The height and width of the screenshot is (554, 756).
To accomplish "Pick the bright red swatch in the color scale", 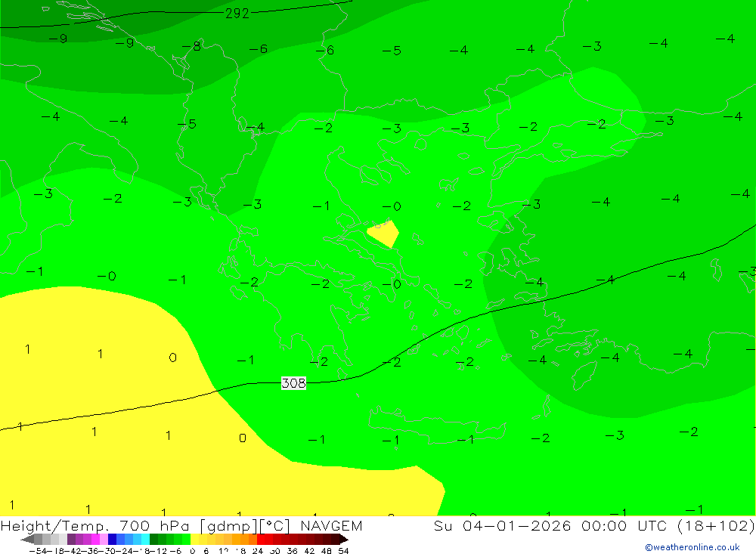I will (261, 540).
